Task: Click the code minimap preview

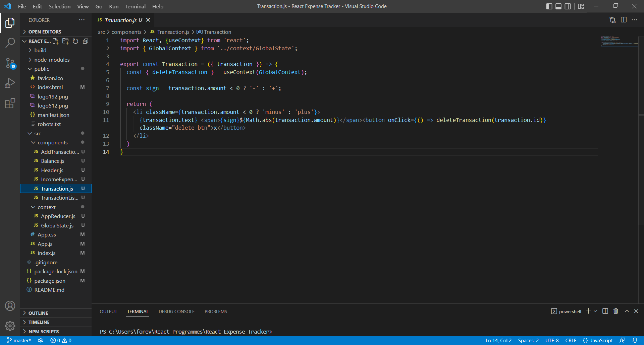Action: pyautogui.click(x=619, y=41)
